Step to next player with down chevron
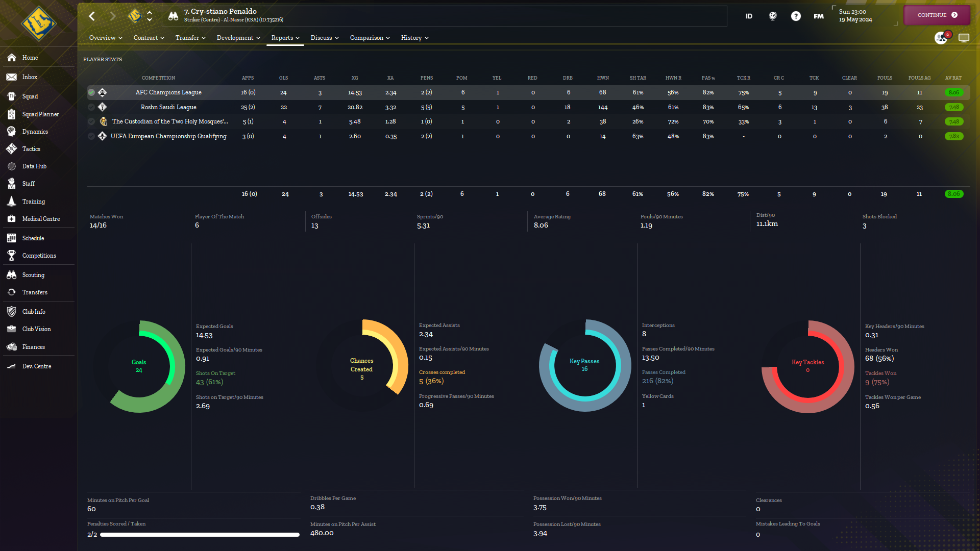Screen dimensions: 980x551 point(150,20)
